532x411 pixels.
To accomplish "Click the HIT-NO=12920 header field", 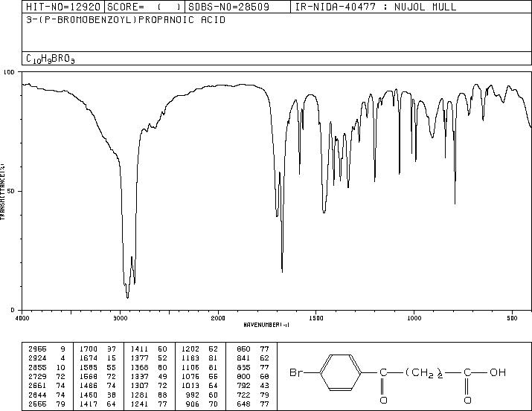I will [x=63, y=7].
